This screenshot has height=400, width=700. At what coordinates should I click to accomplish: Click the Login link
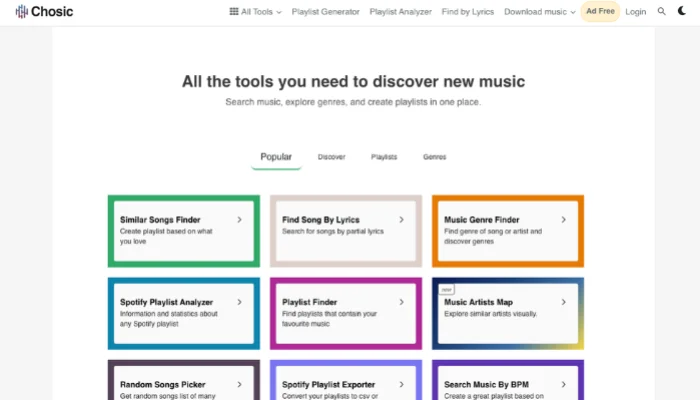[x=636, y=12]
